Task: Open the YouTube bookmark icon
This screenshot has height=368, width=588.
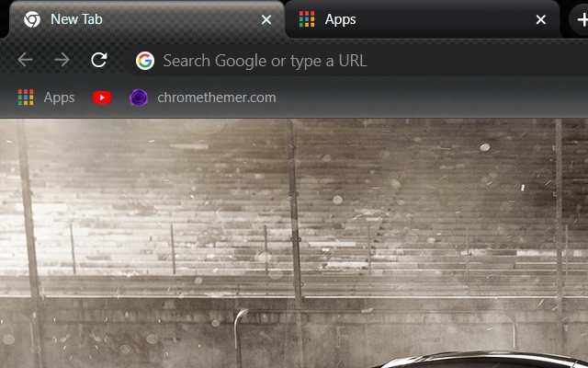Action: [102, 98]
